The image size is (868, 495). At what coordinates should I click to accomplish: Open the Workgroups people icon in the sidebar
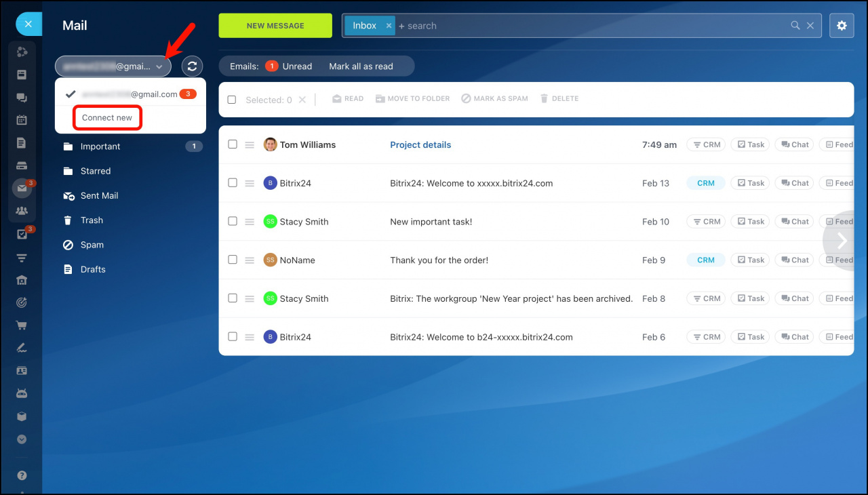tap(22, 211)
